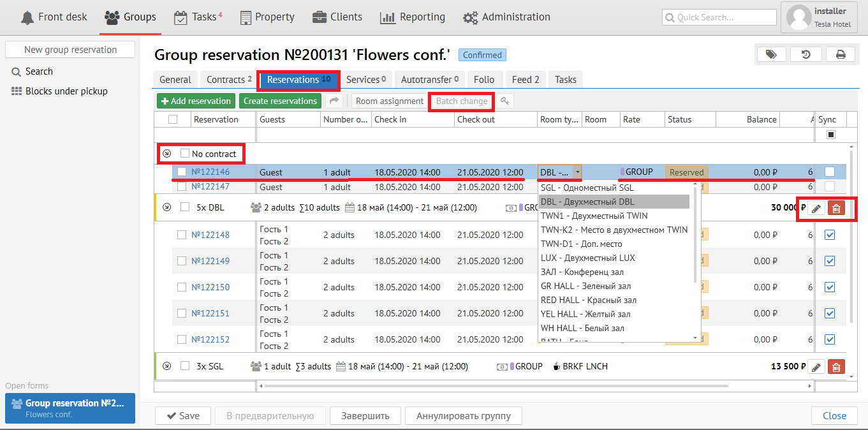The image size is (868, 430).
Task: Edit the 5x DBL block with pencil
Action: pyautogui.click(x=816, y=208)
